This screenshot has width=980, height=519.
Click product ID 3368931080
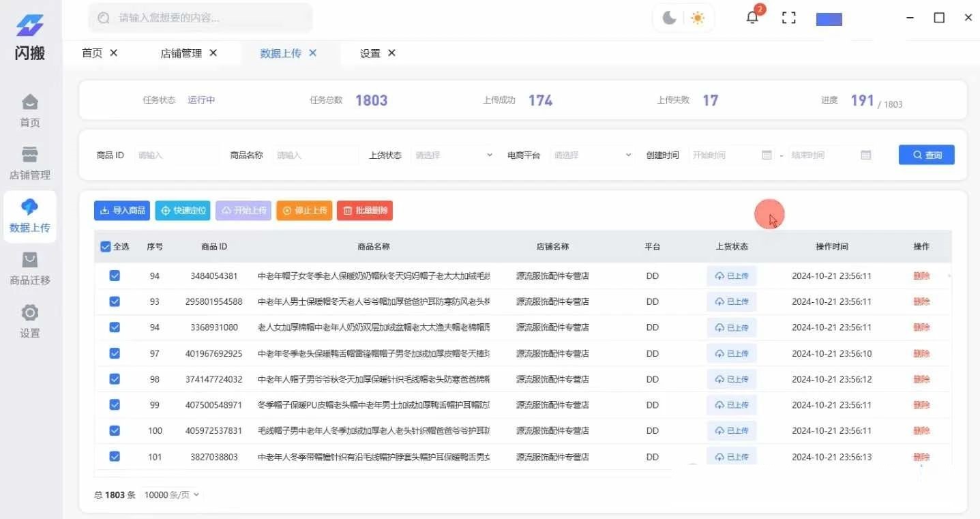[x=214, y=327]
